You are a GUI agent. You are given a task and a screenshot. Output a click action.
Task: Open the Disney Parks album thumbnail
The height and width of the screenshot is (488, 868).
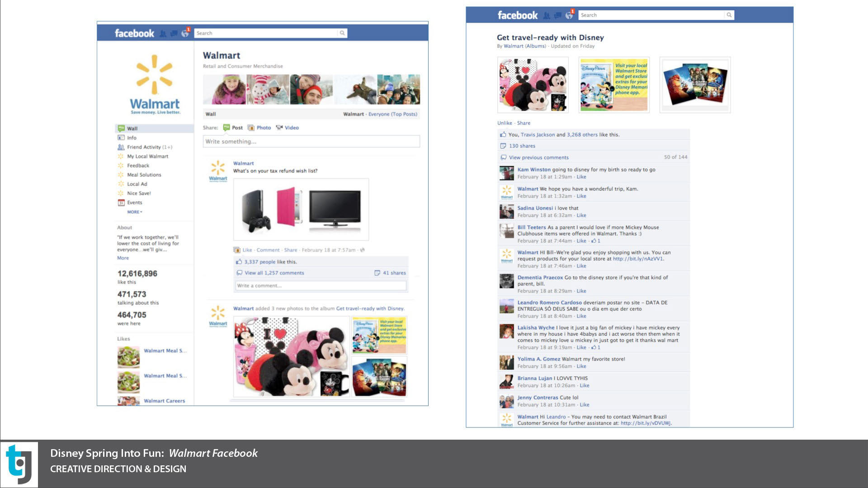click(614, 85)
